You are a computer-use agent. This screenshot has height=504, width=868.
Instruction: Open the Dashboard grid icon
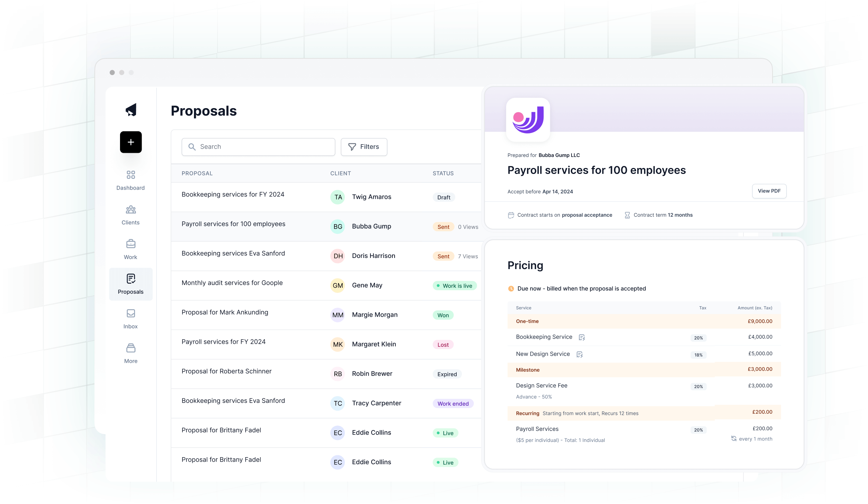[x=131, y=175]
